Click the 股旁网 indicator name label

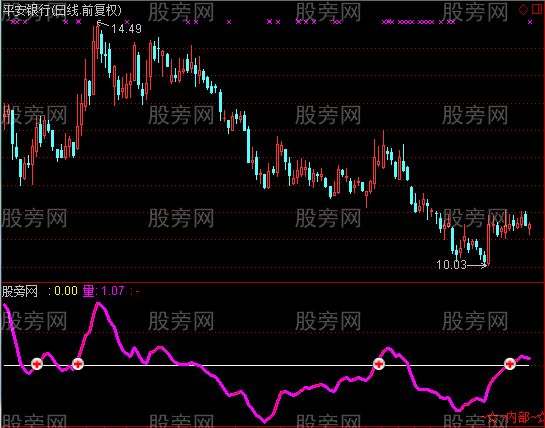(x=20, y=291)
